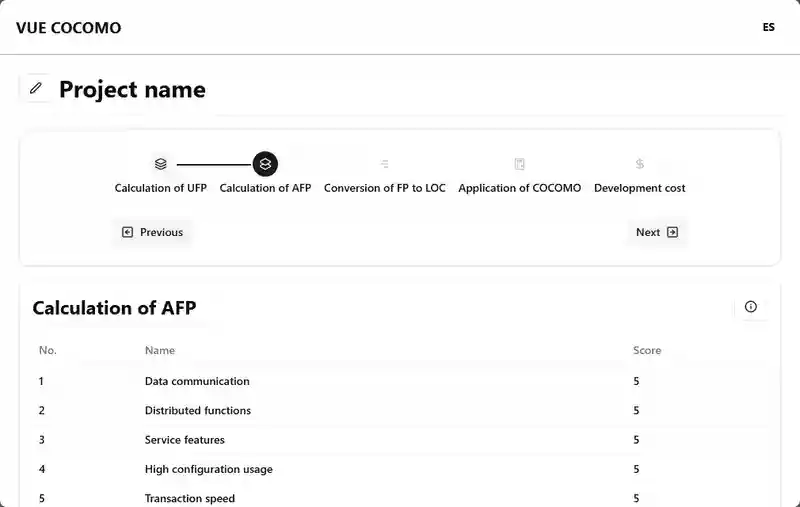Click the VUE COCOMO title link
The width and height of the screenshot is (800, 507).
[68, 28]
